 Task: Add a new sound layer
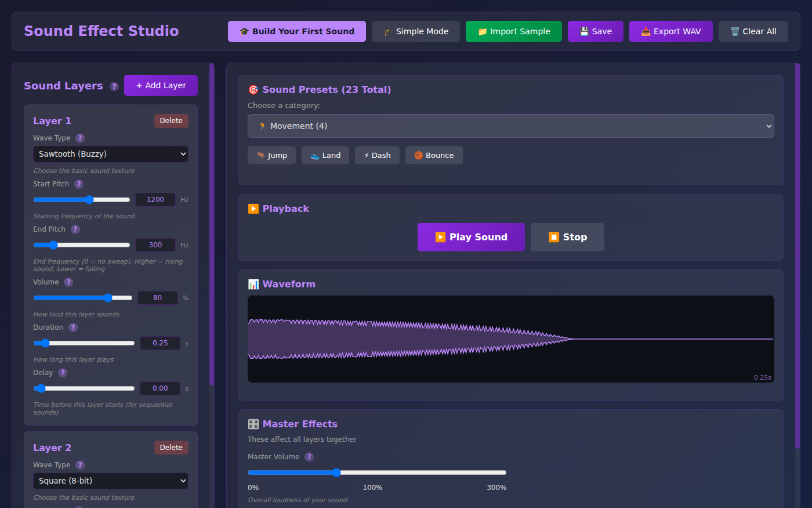(161, 85)
